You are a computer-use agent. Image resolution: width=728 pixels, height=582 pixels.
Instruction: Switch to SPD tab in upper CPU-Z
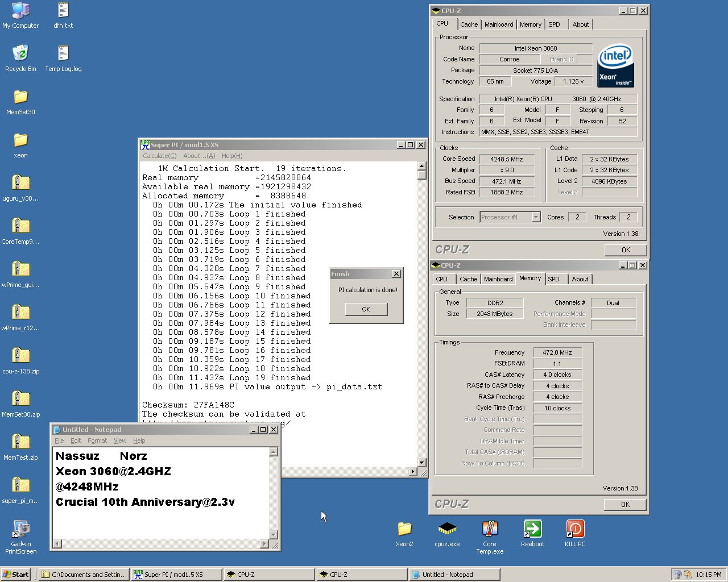click(x=555, y=24)
